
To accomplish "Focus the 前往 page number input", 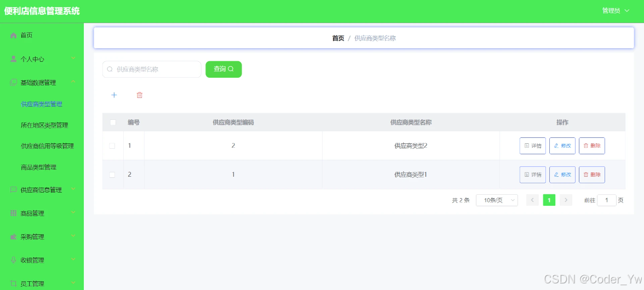I will (607, 200).
